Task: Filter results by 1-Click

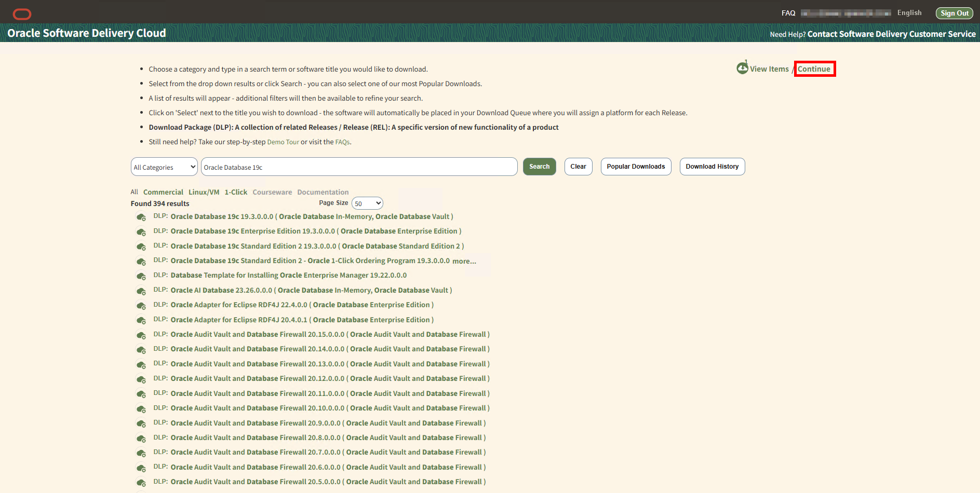Action: point(236,192)
